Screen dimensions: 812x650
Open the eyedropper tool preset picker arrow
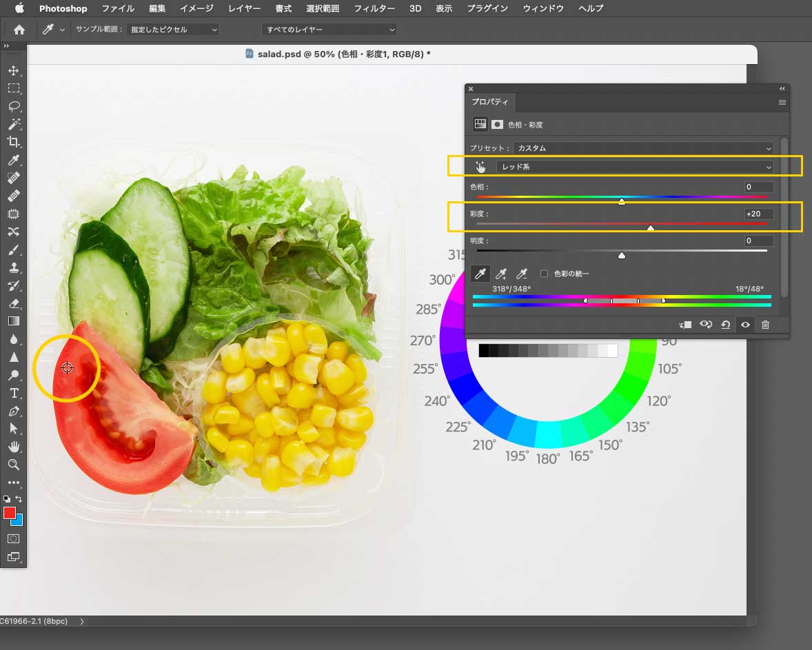[x=62, y=30]
